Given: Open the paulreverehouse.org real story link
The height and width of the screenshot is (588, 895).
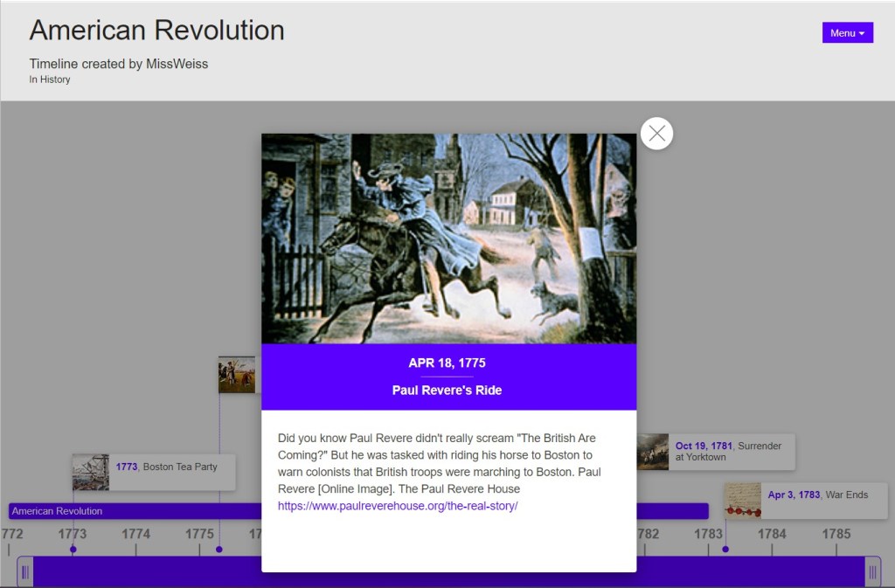Looking at the screenshot, I should (398, 506).
